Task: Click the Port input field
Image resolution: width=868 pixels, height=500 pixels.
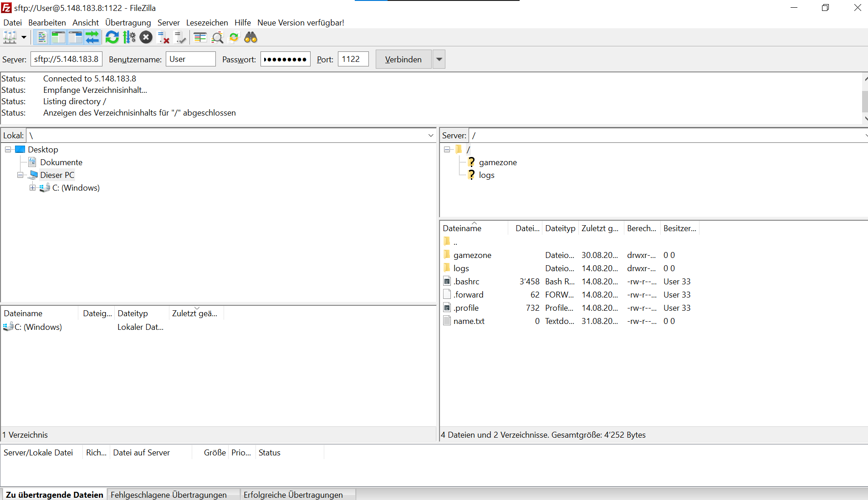Action: pos(353,59)
